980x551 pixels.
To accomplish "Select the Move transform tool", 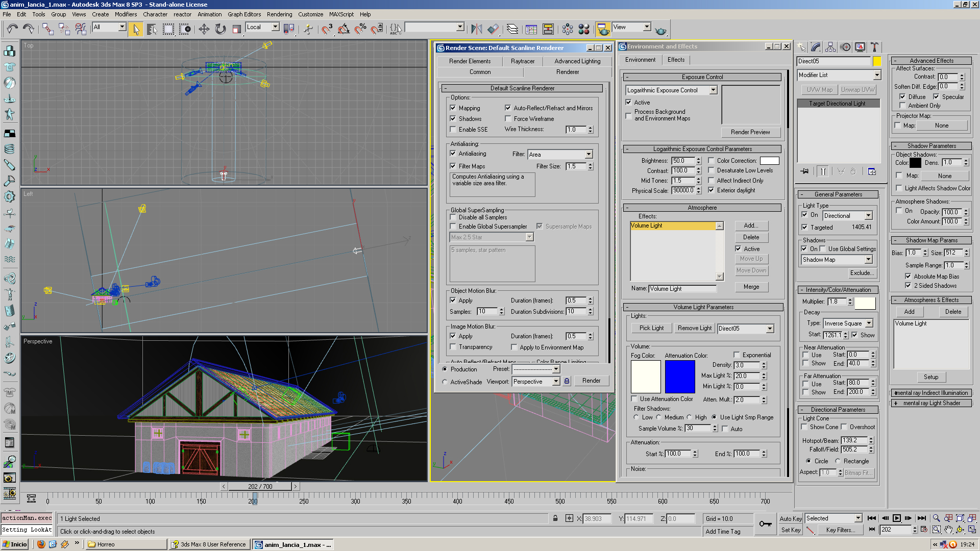I will point(204,29).
